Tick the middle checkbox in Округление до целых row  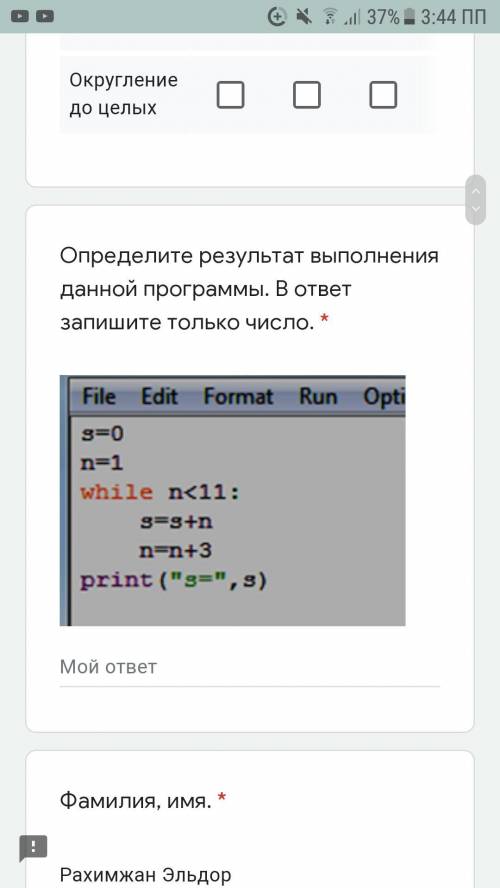(x=307, y=95)
